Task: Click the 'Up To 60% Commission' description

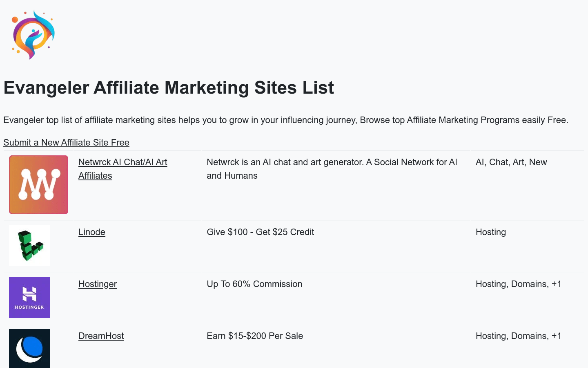Action: 254,284
